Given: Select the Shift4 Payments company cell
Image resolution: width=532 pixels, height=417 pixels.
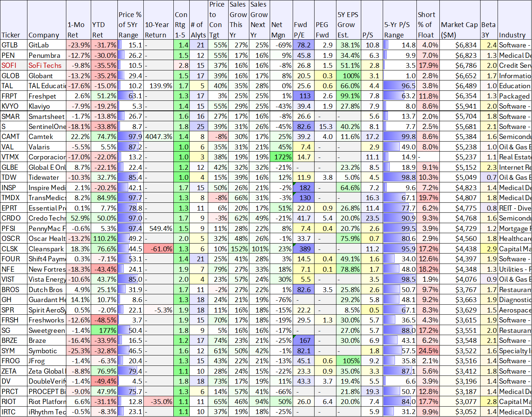Looking at the screenshot, I should pyautogui.click(x=47, y=259).
